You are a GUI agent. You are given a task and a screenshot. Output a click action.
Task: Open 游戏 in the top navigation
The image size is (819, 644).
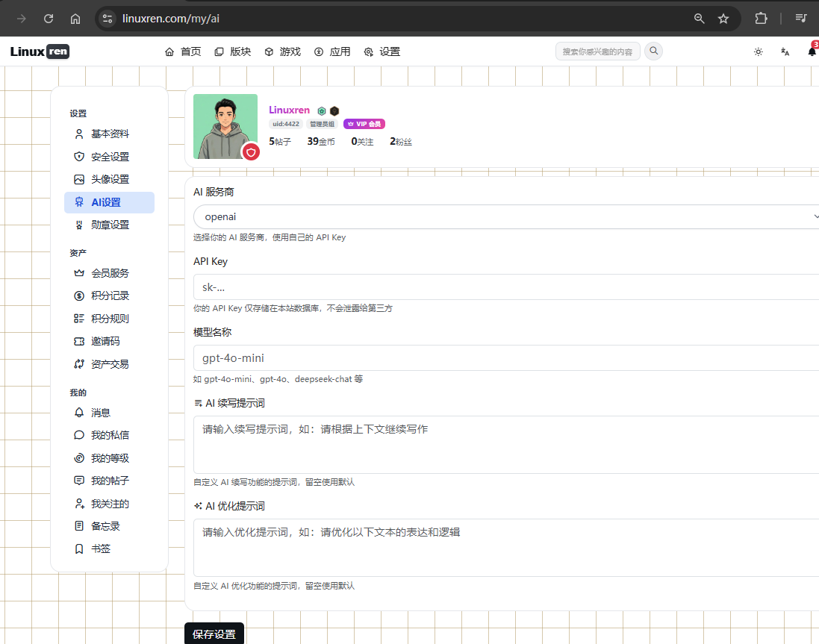pyautogui.click(x=282, y=51)
